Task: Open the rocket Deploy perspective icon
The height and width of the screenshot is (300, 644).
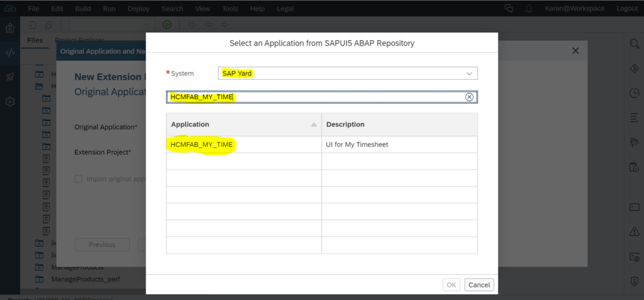Action: 10,77
